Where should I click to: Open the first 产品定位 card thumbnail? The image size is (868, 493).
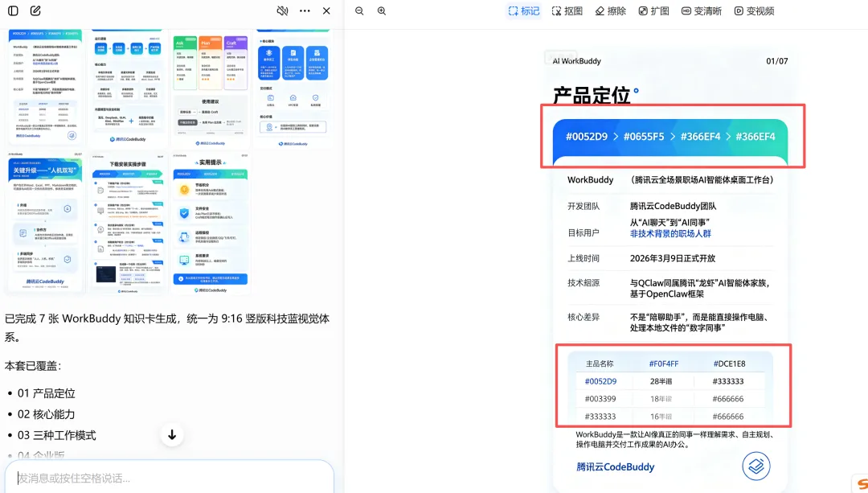[45, 87]
